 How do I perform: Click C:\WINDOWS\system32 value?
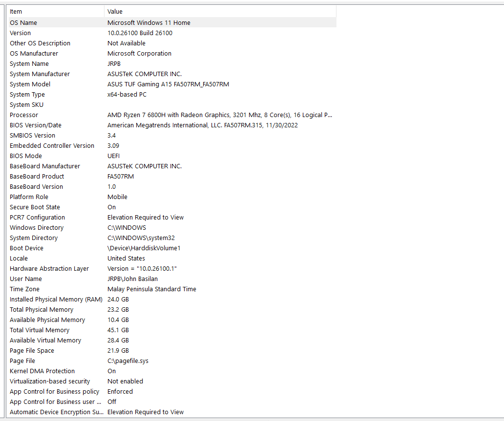pos(141,238)
